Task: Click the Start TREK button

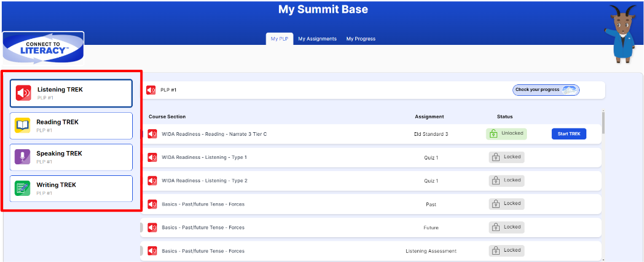Action: (x=569, y=134)
